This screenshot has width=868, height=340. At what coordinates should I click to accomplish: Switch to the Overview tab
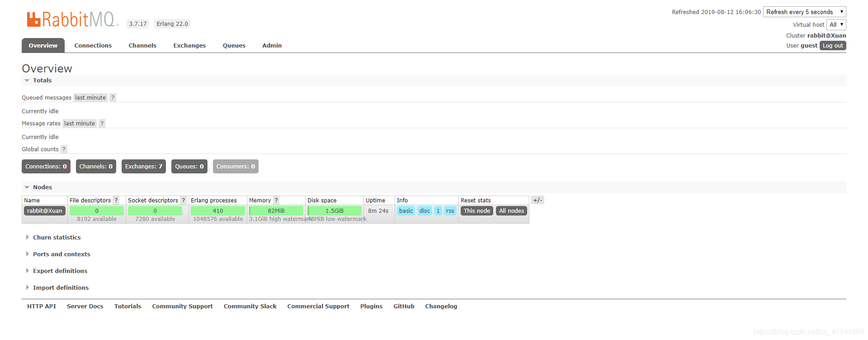(x=43, y=45)
